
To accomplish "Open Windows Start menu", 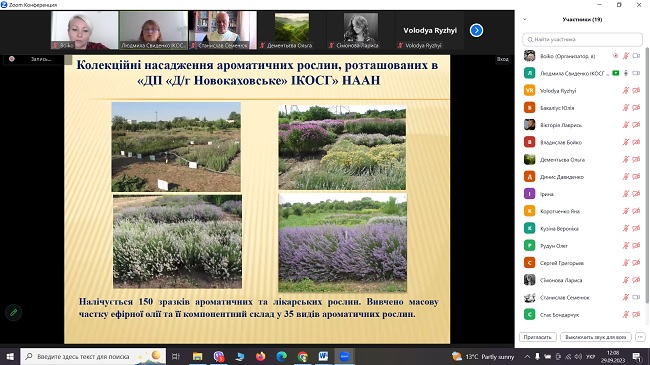I will (10, 356).
